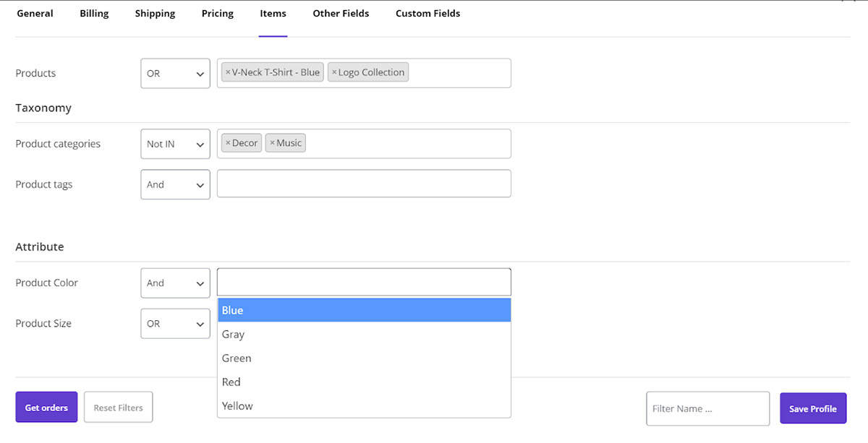Image resolution: width=868 pixels, height=443 pixels.
Task: Switch to the General tab
Action: click(x=35, y=14)
